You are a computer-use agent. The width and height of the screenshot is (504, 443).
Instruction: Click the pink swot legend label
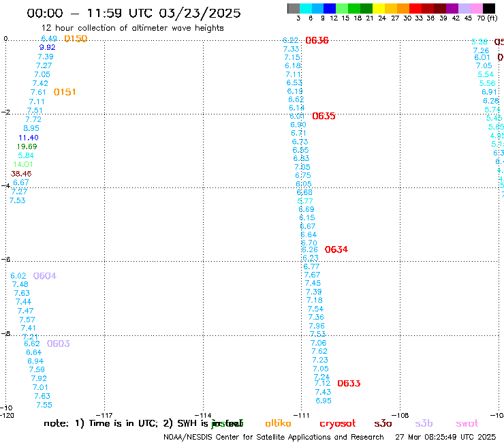click(467, 423)
